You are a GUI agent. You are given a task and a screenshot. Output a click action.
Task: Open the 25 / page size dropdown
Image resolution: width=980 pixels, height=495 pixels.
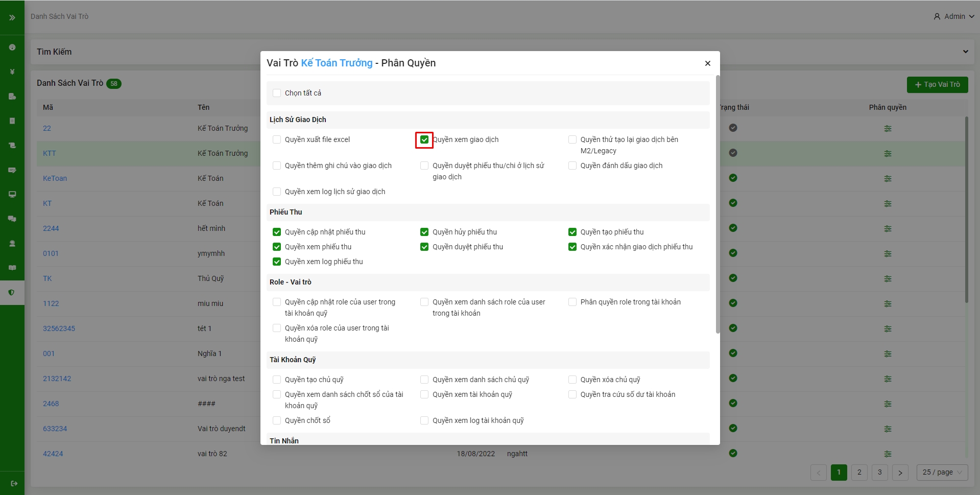click(942, 473)
